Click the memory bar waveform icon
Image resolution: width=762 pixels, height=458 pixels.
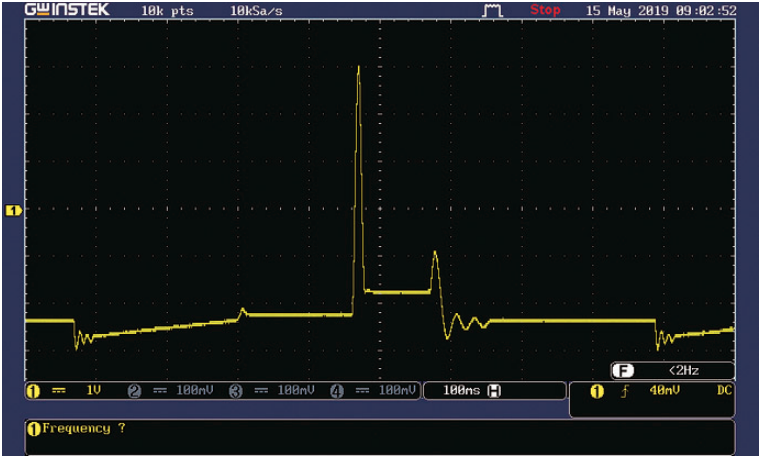click(492, 10)
